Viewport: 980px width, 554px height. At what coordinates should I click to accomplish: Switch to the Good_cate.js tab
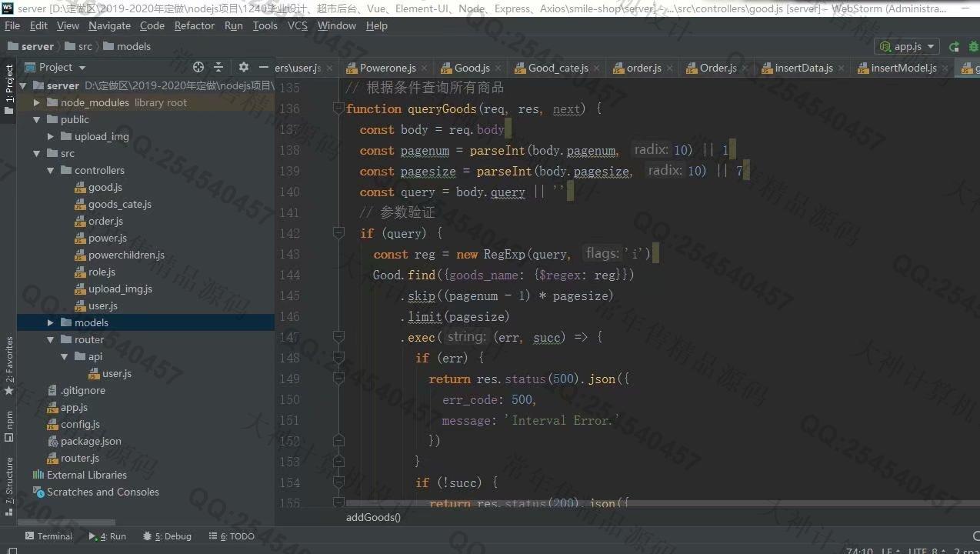click(x=558, y=68)
